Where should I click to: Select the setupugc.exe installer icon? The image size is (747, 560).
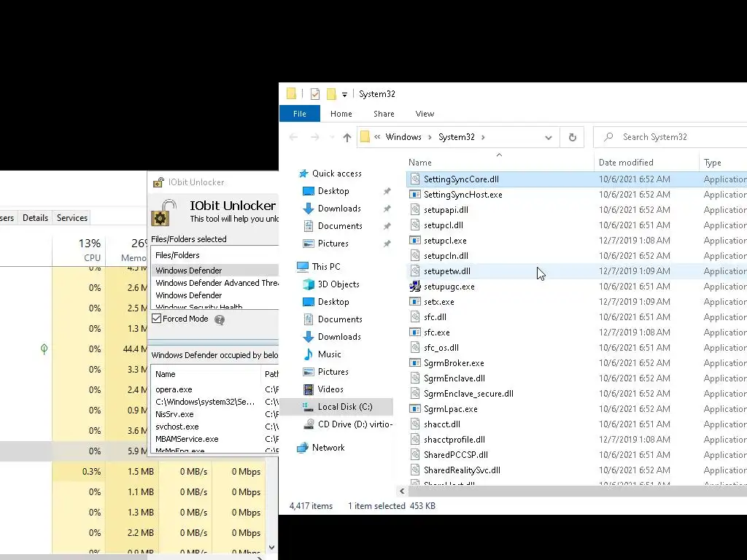click(415, 286)
